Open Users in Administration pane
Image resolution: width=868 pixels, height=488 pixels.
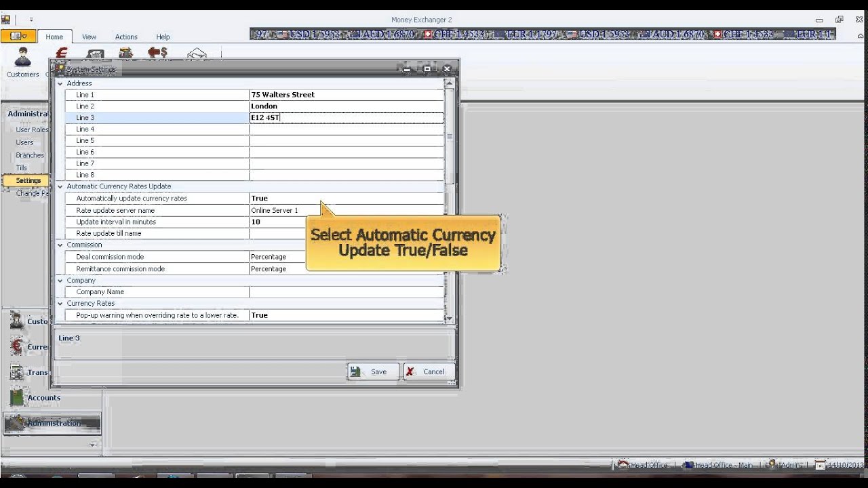pyautogui.click(x=24, y=142)
